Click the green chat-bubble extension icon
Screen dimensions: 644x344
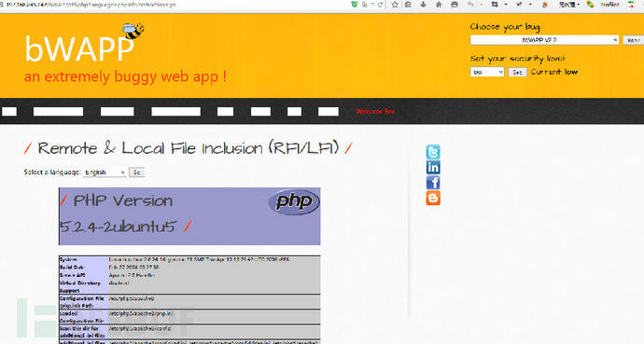590,5
